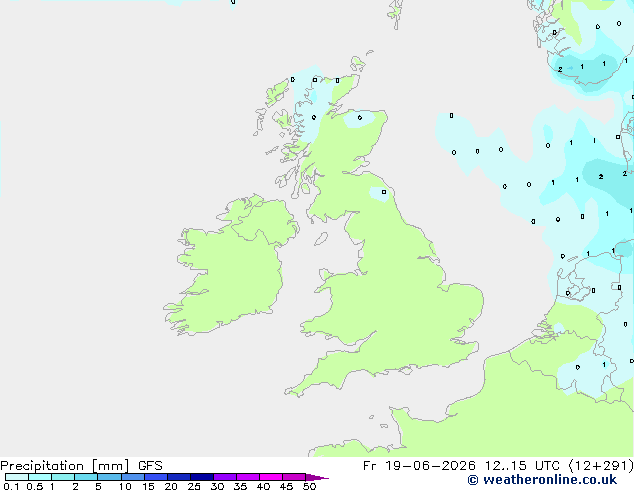Click the Isle of Man outline
The height and width of the screenshot is (490, 634).
(x=321, y=239)
